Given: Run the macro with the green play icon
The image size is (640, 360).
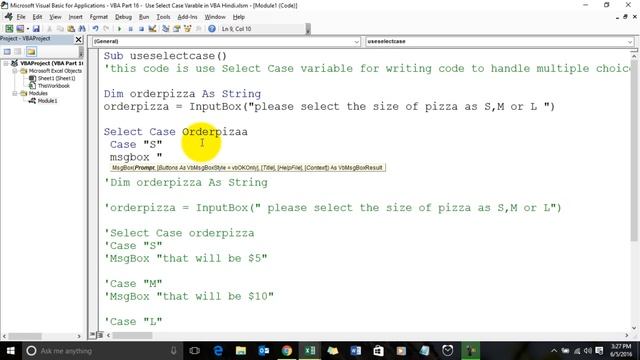Looking at the screenshot, I should [x=120, y=29].
